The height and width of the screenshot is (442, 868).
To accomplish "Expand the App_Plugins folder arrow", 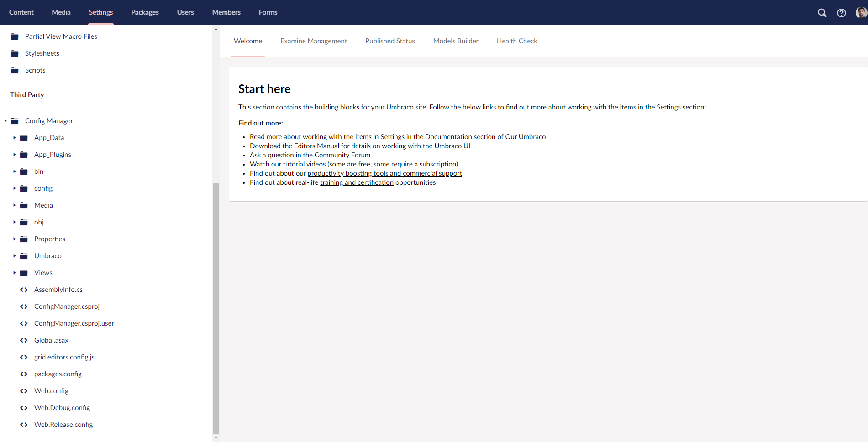I will point(14,155).
